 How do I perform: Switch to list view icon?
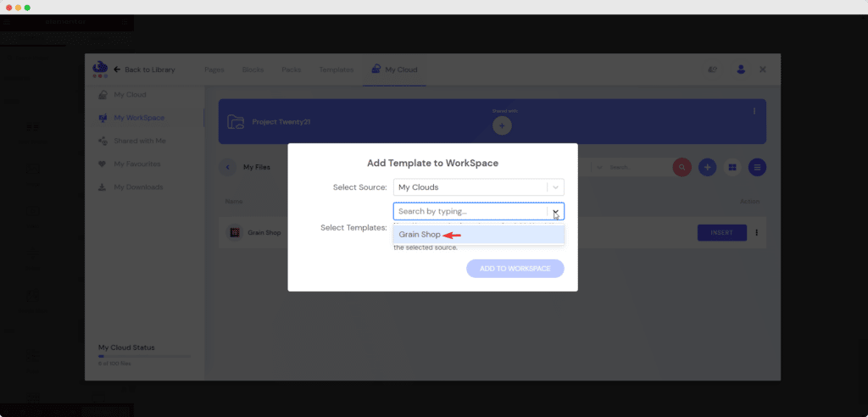click(757, 167)
